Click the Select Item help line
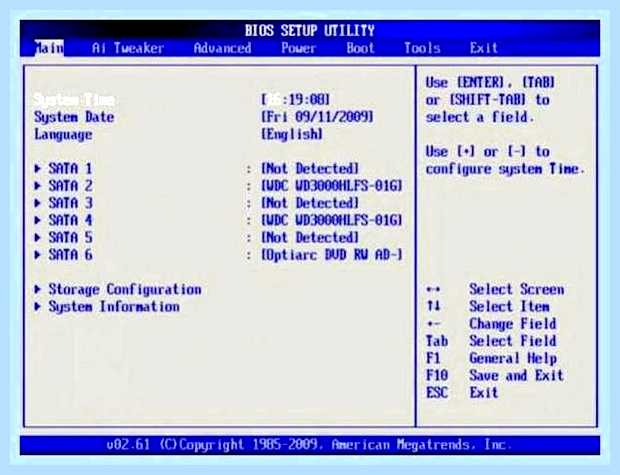 pyautogui.click(x=488, y=307)
